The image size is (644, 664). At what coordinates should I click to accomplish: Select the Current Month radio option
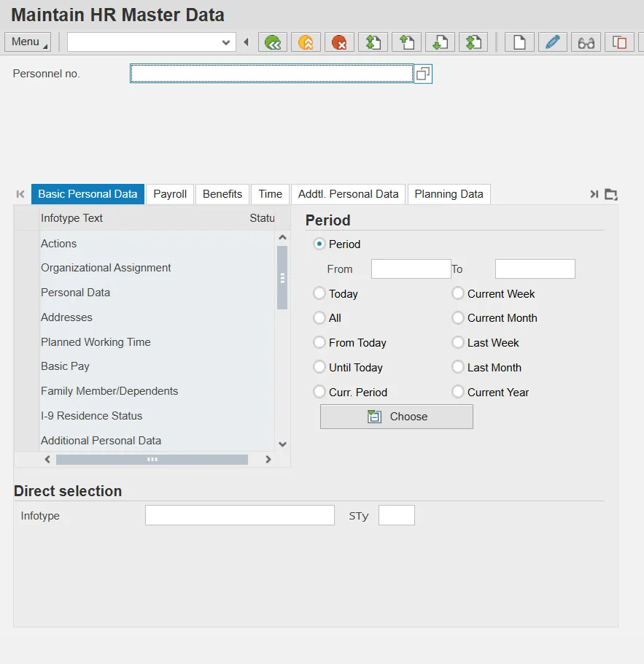[x=458, y=318]
